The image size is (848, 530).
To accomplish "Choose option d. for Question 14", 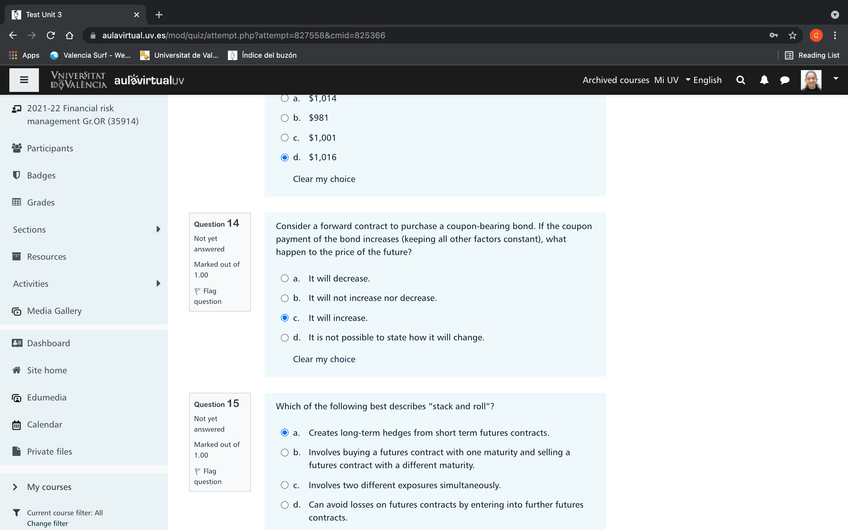I will point(285,337).
